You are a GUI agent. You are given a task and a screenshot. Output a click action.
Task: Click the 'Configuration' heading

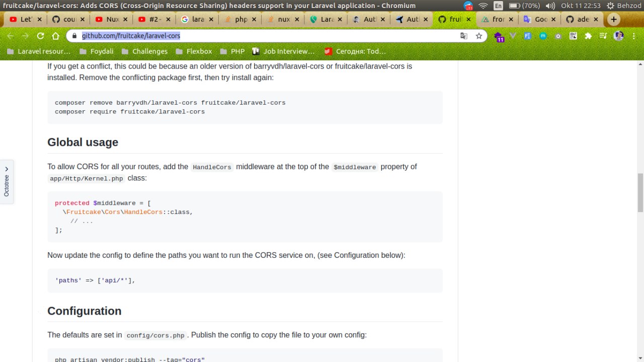coord(85,311)
